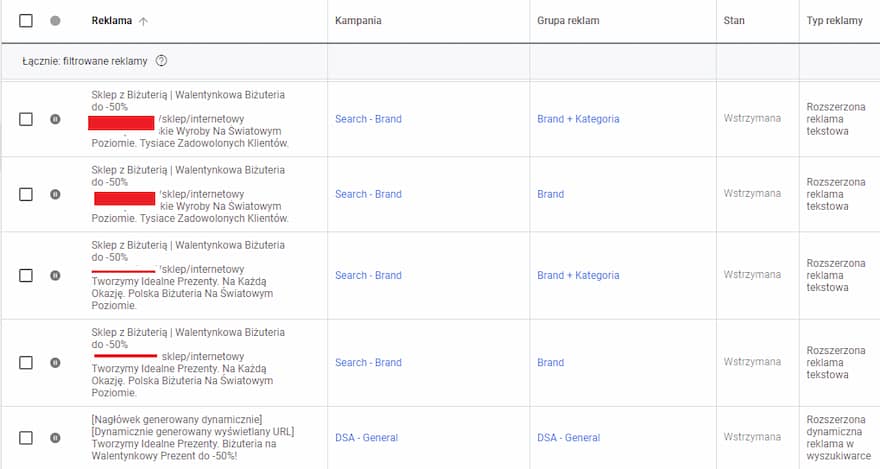Click Zadowolonych Klientów ad text in the Brand + Kategoria row
The height and width of the screenshot is (469, 880).
coord(190,119)
